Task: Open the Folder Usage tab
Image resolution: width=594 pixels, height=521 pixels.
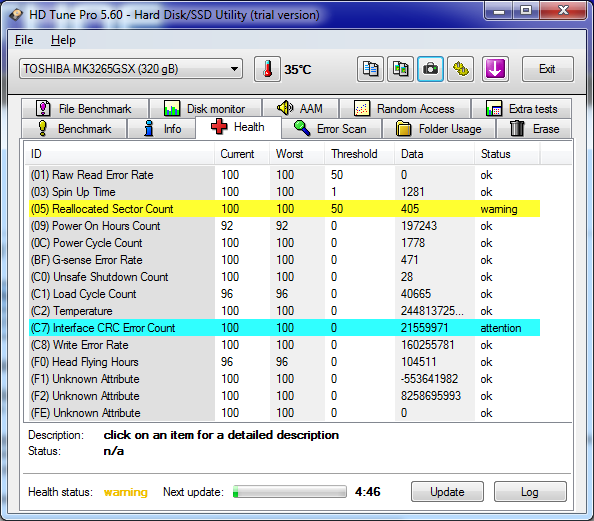Action: (x=439, y=129)
